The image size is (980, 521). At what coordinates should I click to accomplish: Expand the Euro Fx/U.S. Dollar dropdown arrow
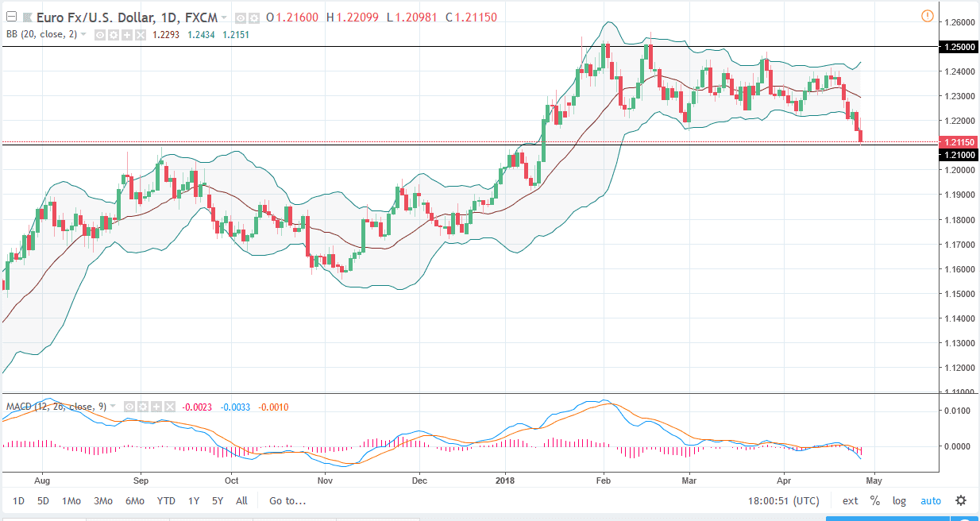point(224,16)
